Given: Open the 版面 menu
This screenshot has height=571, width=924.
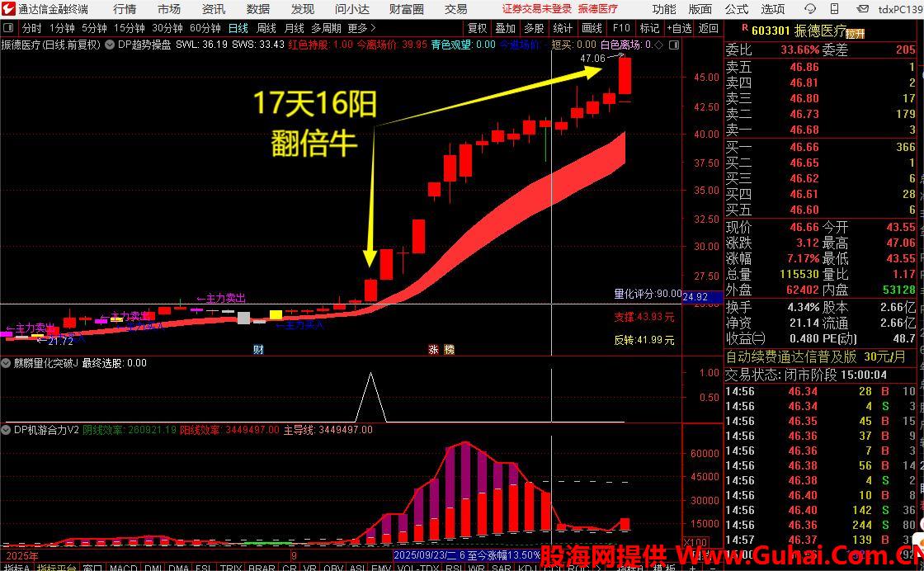Looking at the screenshot, I should pos(700,9).
